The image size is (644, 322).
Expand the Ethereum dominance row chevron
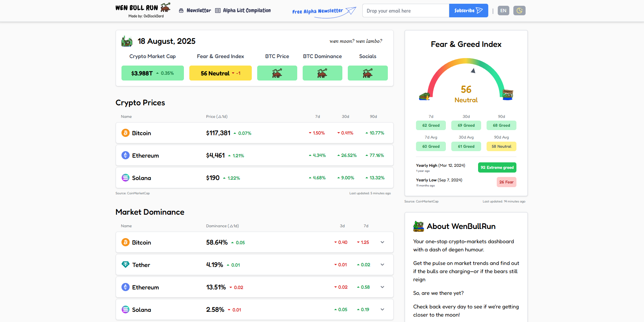click(x=382, y=287)
